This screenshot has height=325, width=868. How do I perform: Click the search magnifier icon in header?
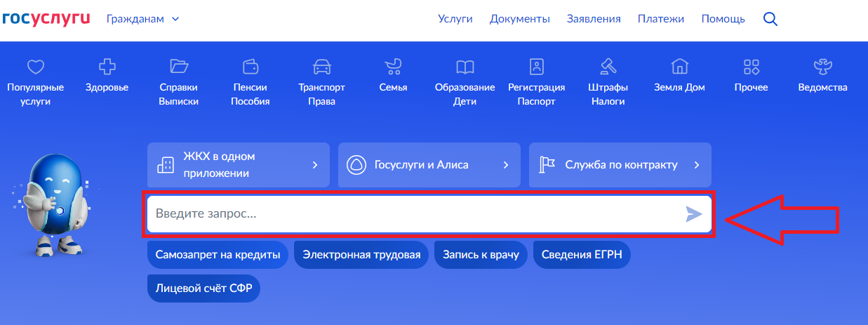pos(770,19)
